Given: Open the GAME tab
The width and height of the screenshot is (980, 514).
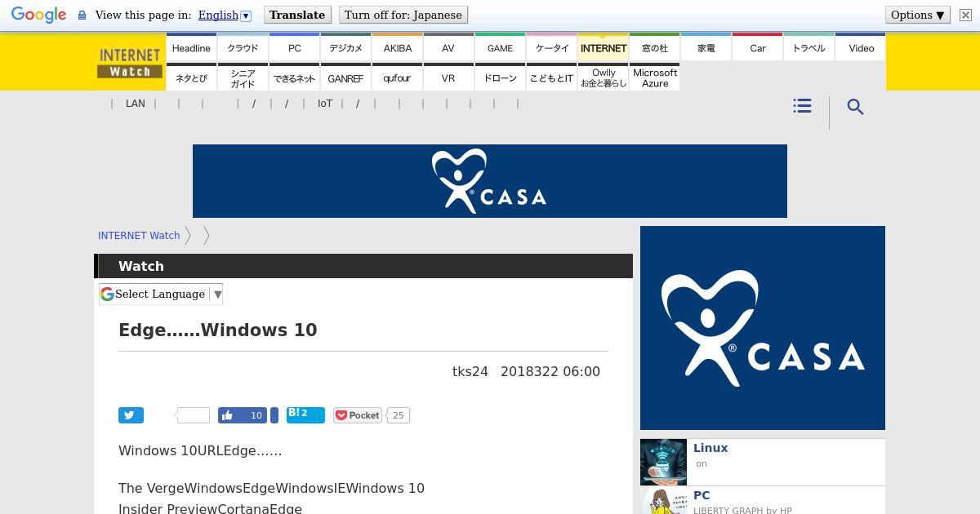Looking at the screenshot, I should 500,48.
